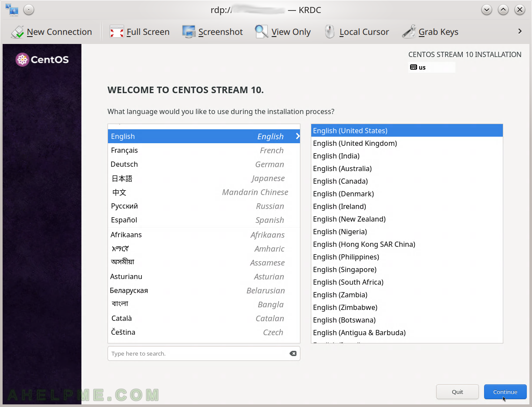Click the CentOS logo in sidebar
532x407 pixels.
point(42,60)
